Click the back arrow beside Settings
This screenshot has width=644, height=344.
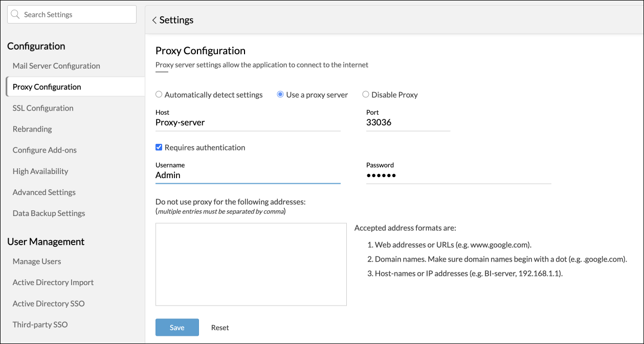154,20
